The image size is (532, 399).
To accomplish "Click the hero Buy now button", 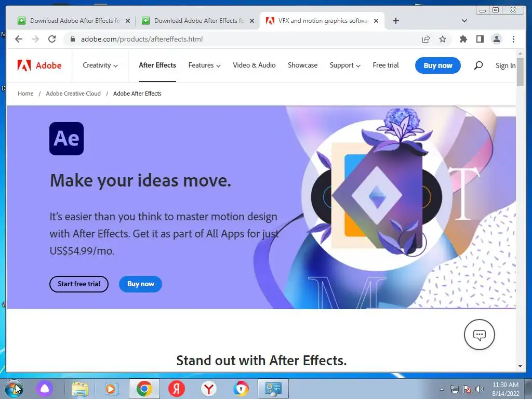I will point(140,284).
